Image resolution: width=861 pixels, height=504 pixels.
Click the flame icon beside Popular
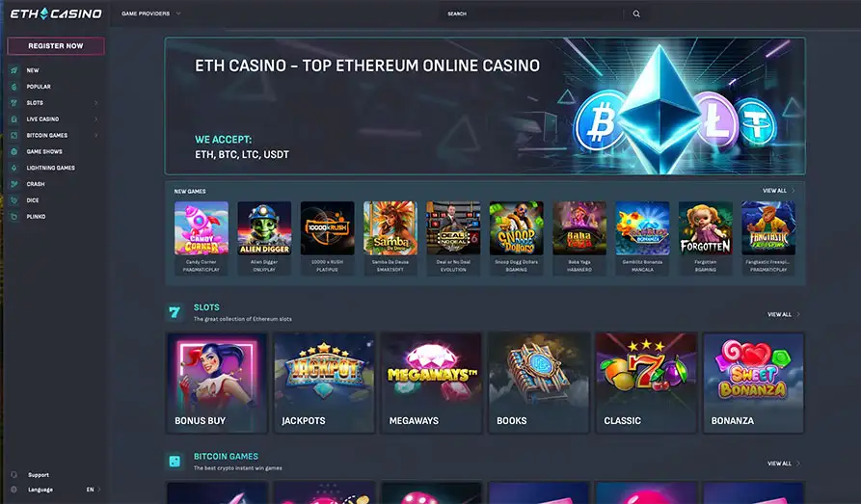click(14, 87)
